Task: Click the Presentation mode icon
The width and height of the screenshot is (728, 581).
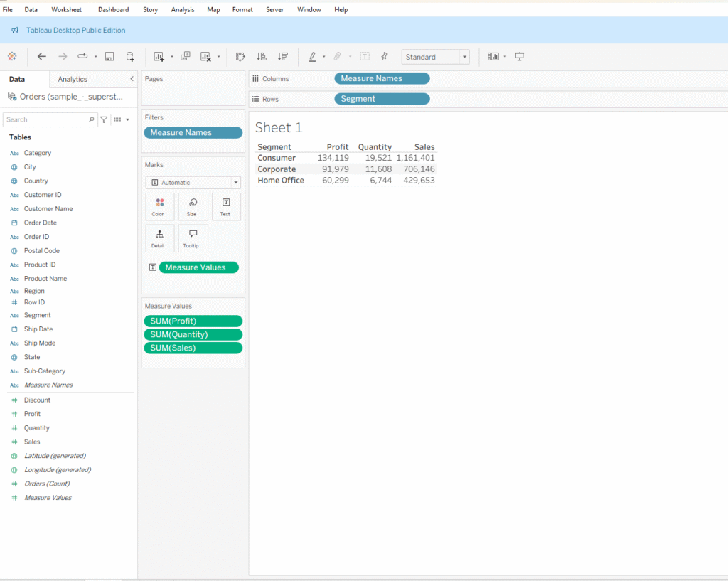Action: click(x=520, y=57)
